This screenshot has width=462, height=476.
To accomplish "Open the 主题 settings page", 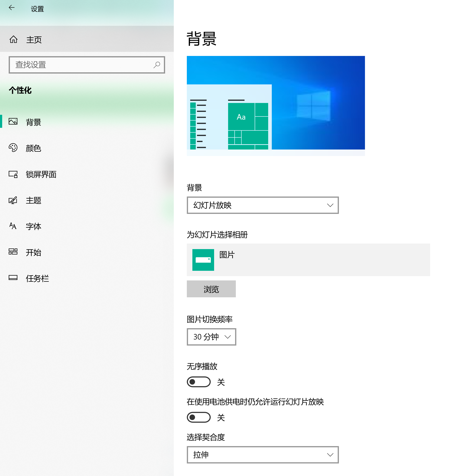I will pos(87,200).
